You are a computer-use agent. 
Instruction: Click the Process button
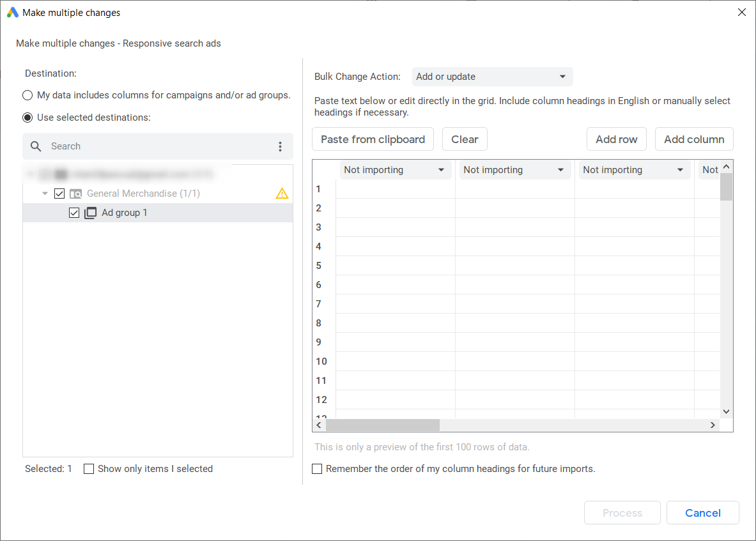(x=622, y=513)
